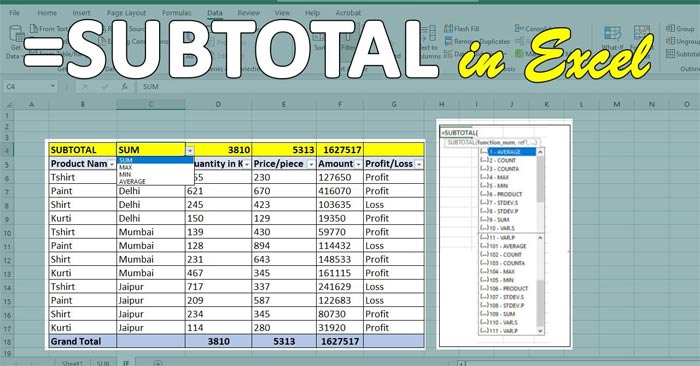The height and width of the screenshot is (366, 700).
Task: Choose AVERAGE in the C4 dropdown list
Action: tap(155, 182)
